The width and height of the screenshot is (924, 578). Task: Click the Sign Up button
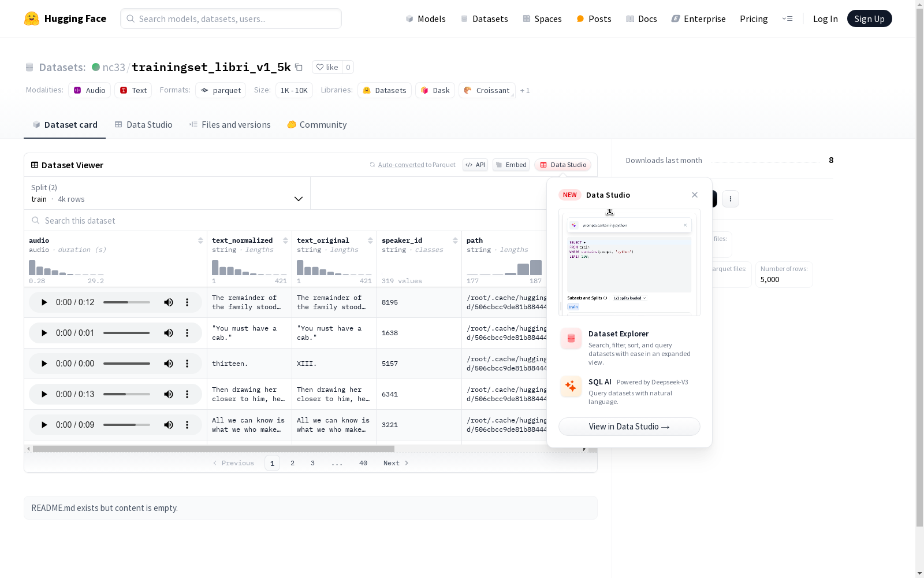tap(870, 18)
